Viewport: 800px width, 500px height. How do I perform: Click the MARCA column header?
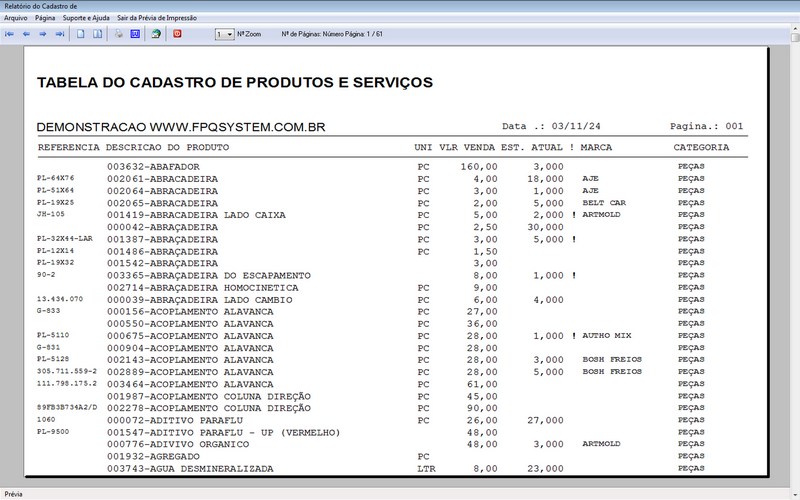pyautogui.click(x=596, y=147)
